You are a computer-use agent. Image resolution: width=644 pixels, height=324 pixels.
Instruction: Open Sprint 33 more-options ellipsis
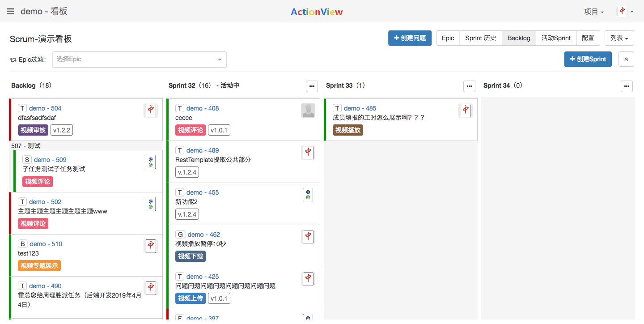(469, 86)
